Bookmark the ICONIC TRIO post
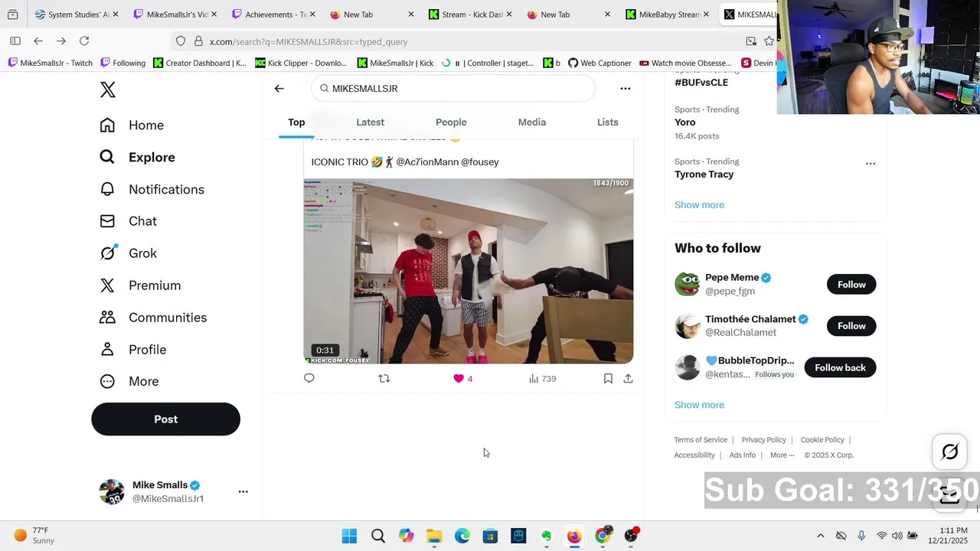The height and width of the screenshot is (551, 980). coord(608,378)
